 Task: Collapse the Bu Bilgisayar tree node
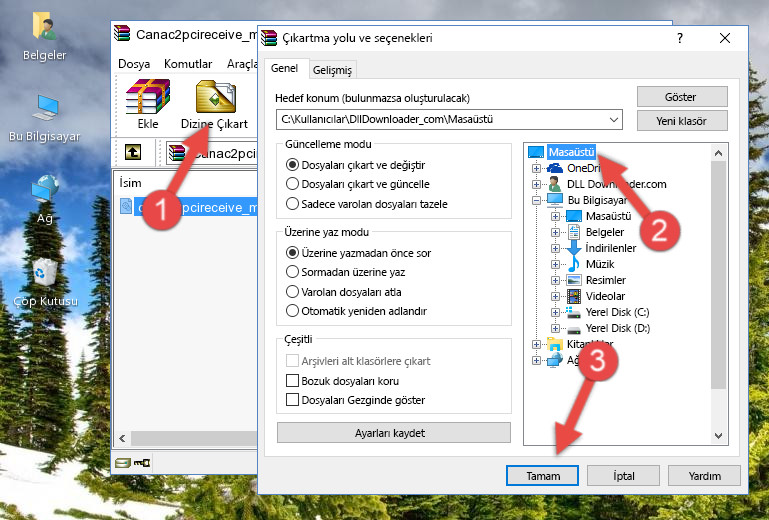click(x=537, y=200)
